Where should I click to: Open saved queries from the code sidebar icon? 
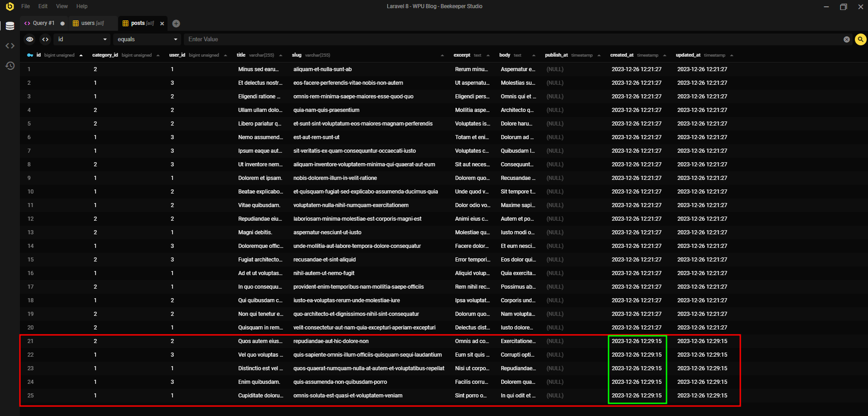pos(10,46)
